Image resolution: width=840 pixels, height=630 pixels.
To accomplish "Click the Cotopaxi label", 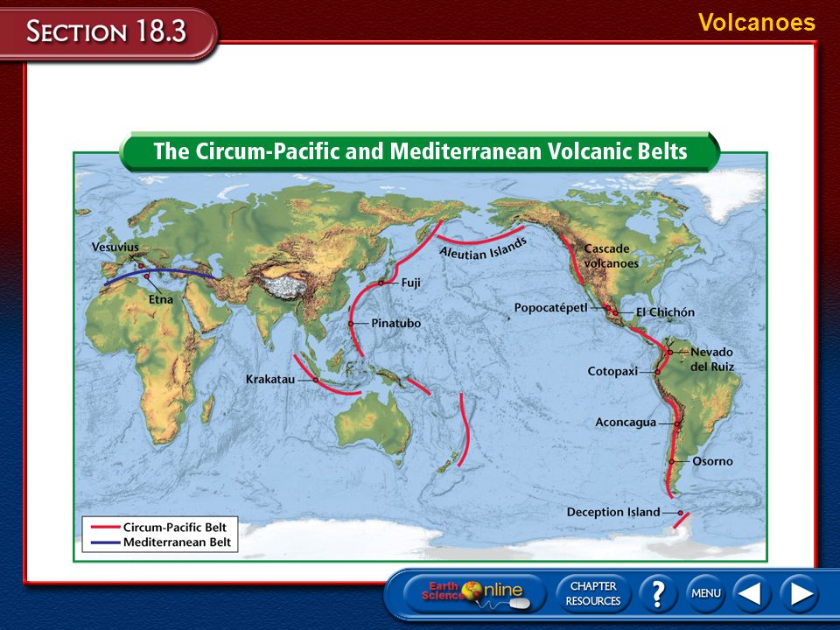I will point(612,371).
